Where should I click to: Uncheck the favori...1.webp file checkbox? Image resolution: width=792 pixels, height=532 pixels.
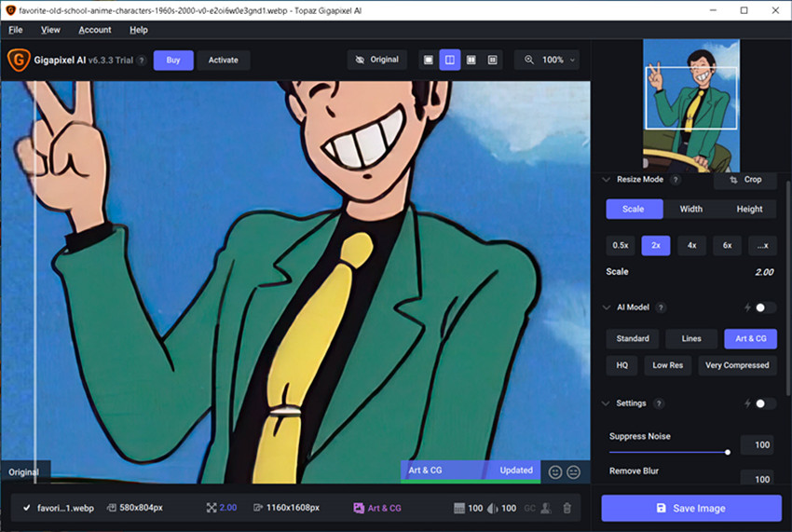point(26,508)
